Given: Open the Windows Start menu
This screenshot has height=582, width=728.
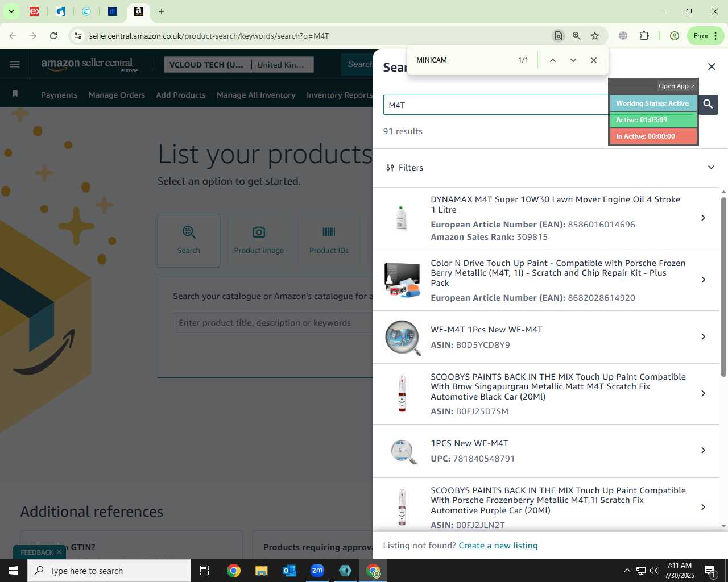Looking at the screenshot, I should pyautogui.click(x=14, y=571).
